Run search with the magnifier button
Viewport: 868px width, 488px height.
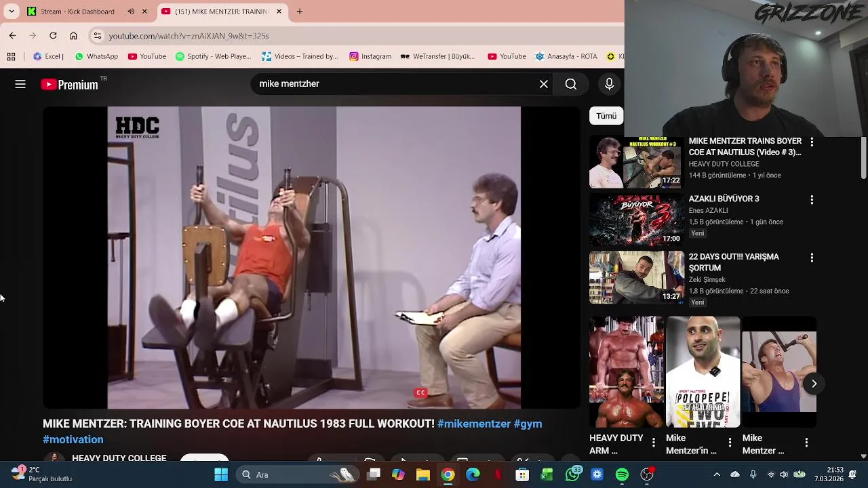(x=571, y=84)
